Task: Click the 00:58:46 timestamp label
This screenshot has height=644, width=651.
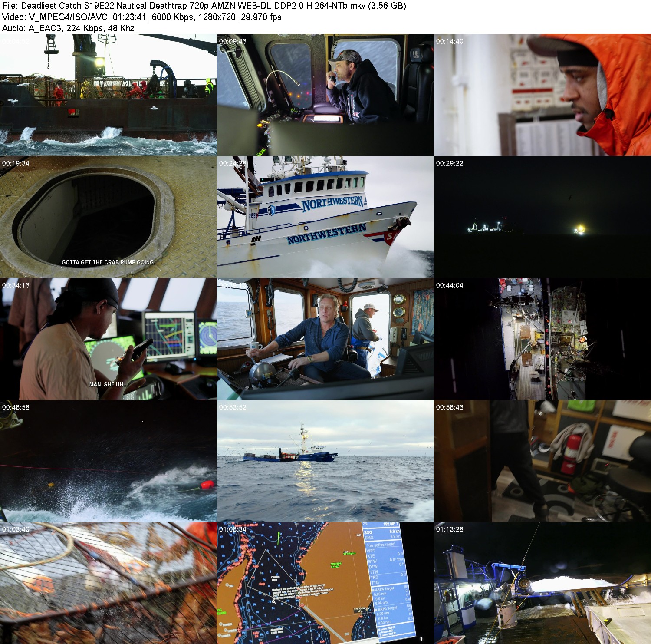Action: pyautogui.click(x=450, y=407)
